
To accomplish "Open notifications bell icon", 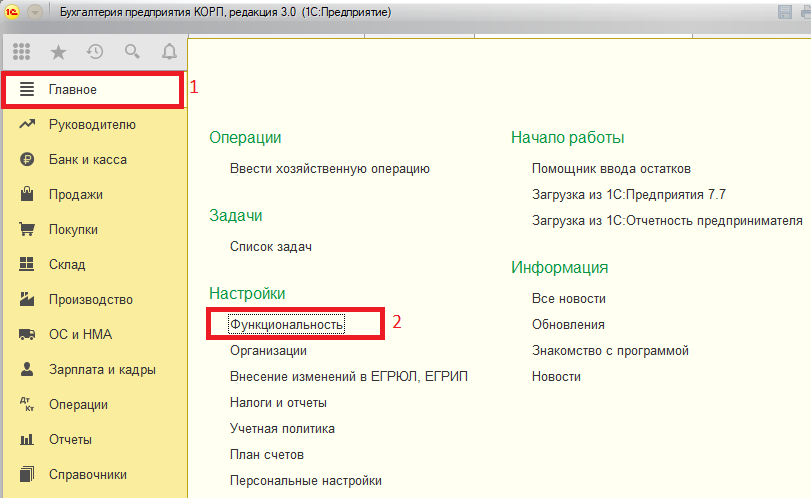I will [169, 51].
